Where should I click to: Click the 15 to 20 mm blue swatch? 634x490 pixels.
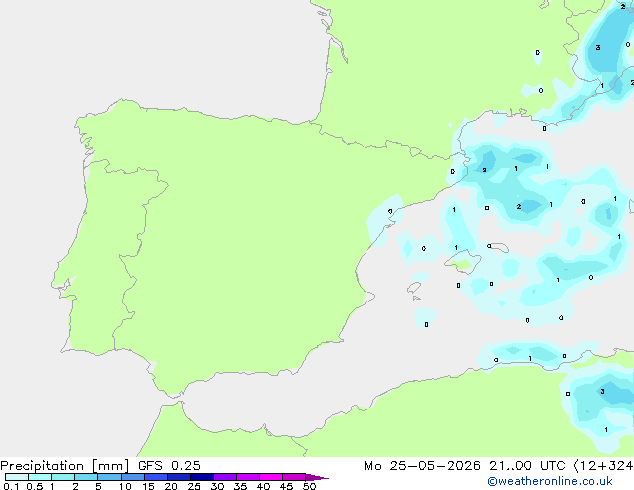coord(156,477)
